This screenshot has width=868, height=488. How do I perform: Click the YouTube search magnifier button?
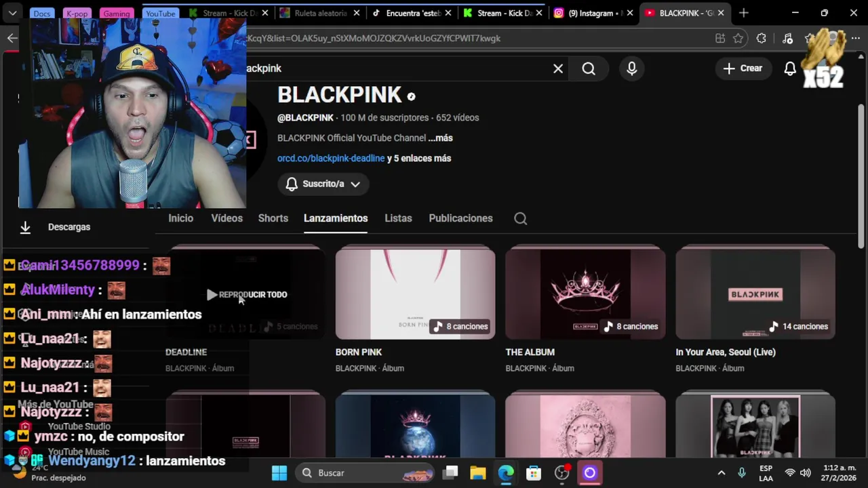click(589, 68)
